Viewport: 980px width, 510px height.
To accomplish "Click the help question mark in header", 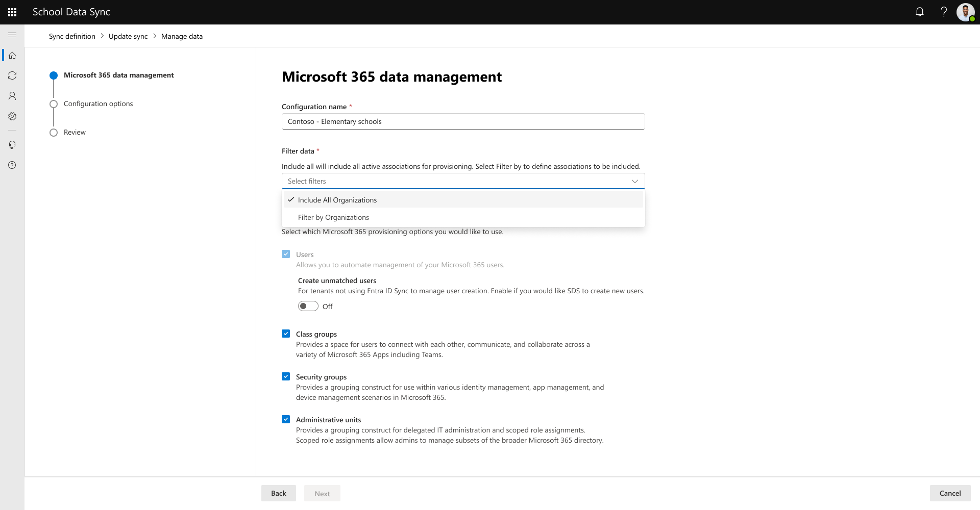I will [944, 12].
